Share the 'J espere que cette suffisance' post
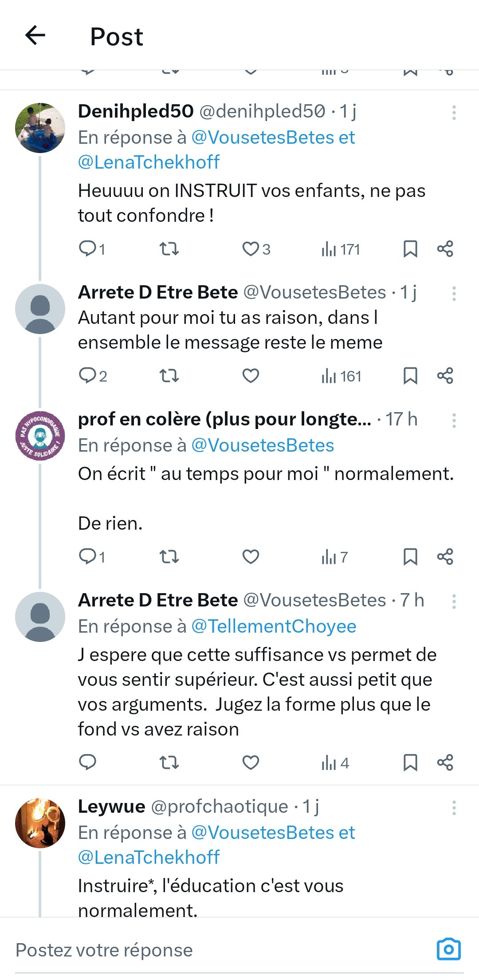The image size is (479, 980). click(x=445, y=763)
